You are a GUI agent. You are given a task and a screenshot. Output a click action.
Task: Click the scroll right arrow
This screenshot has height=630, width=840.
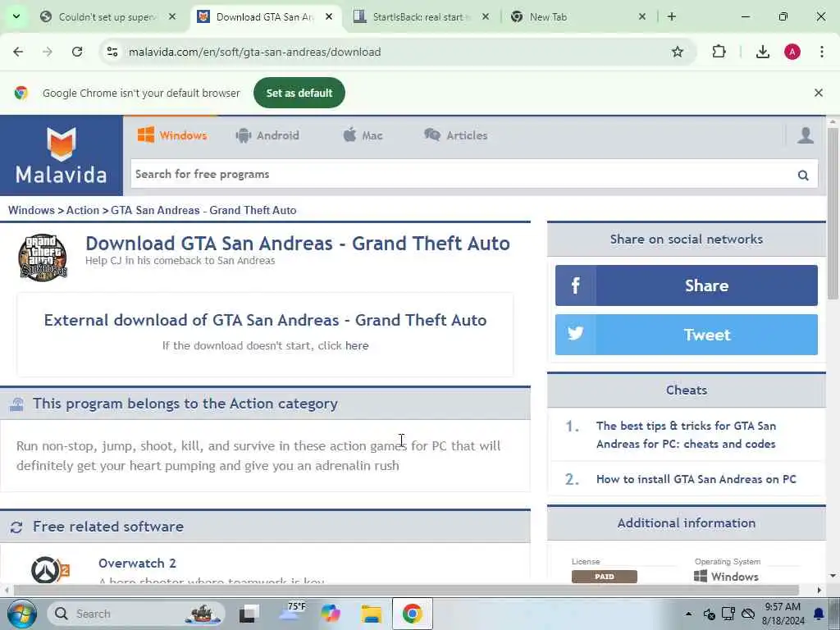tap(819, 591)
